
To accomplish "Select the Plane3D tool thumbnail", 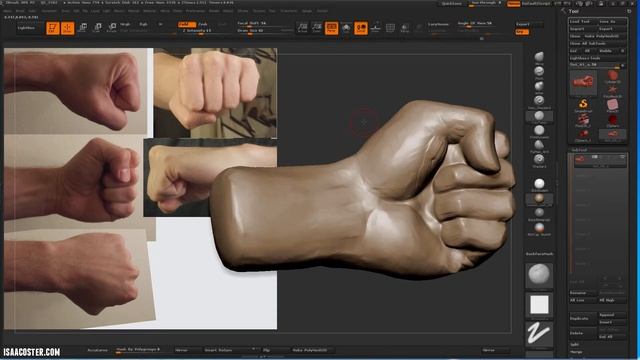I will pyautogui.click(x=612, y=105).
